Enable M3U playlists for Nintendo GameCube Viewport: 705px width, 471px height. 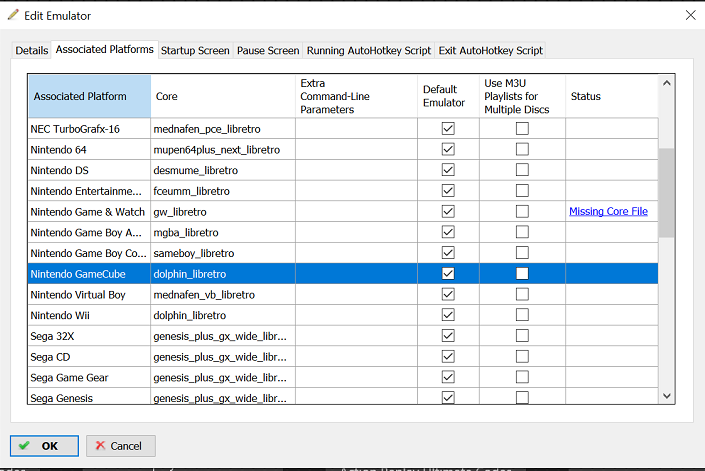tap(522, 273)
